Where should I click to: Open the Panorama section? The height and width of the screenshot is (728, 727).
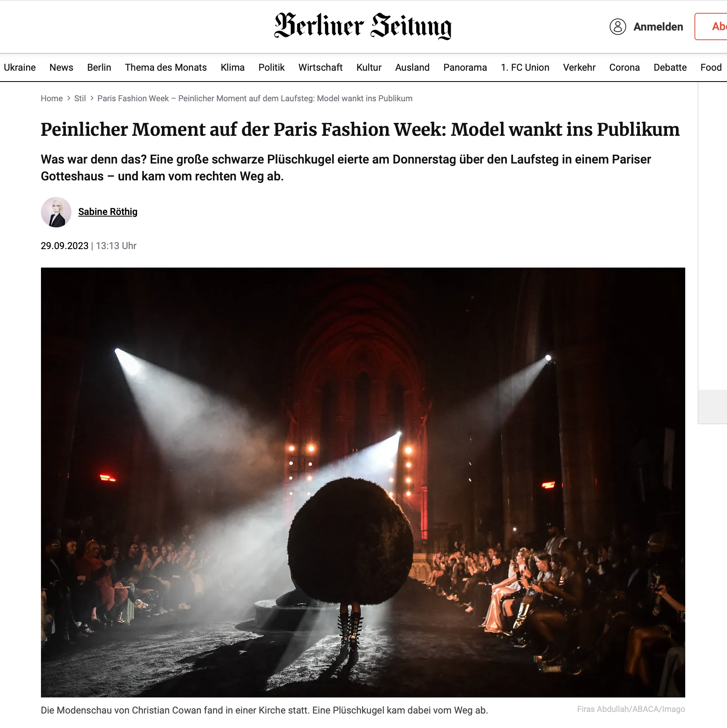click(465, 67)
